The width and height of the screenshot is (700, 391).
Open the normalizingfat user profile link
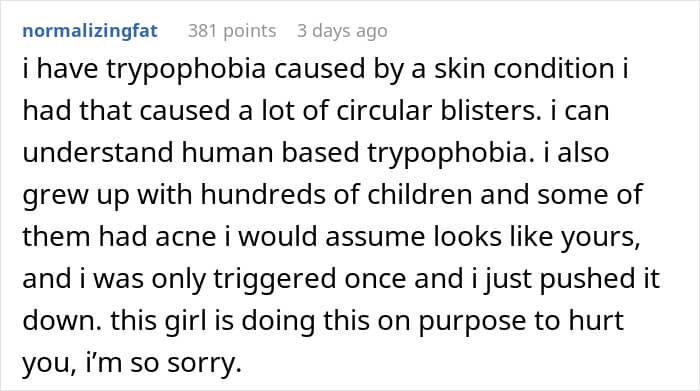tap(90, 31)
